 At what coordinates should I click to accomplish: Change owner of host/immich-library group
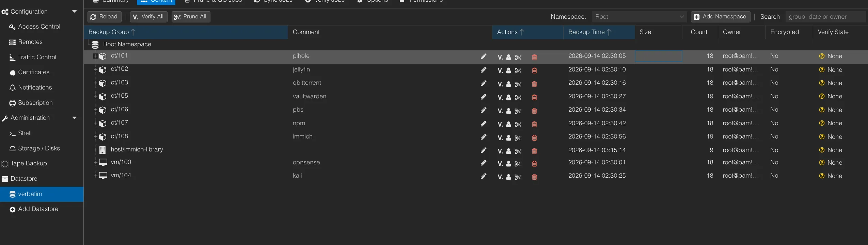point(508,151)
